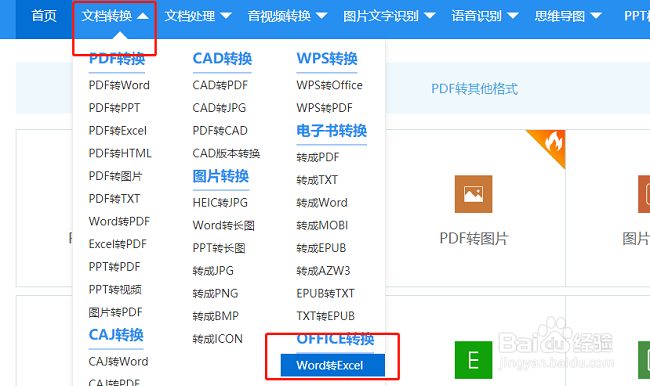The height and width of the screenshot is (386, 650).
Task: Click the green E Excel icon
Action: point(473,360)
